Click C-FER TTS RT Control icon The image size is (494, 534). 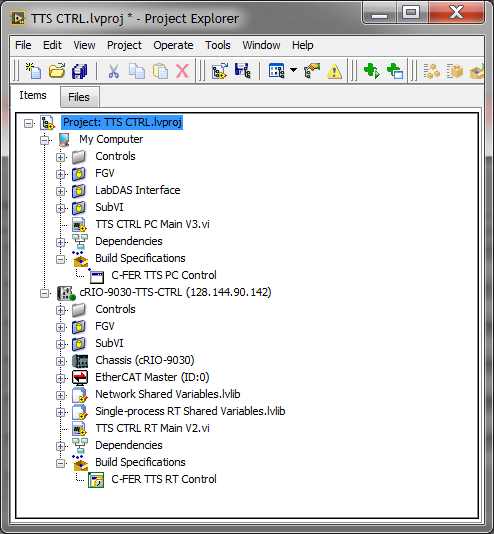tap(96, 480)
